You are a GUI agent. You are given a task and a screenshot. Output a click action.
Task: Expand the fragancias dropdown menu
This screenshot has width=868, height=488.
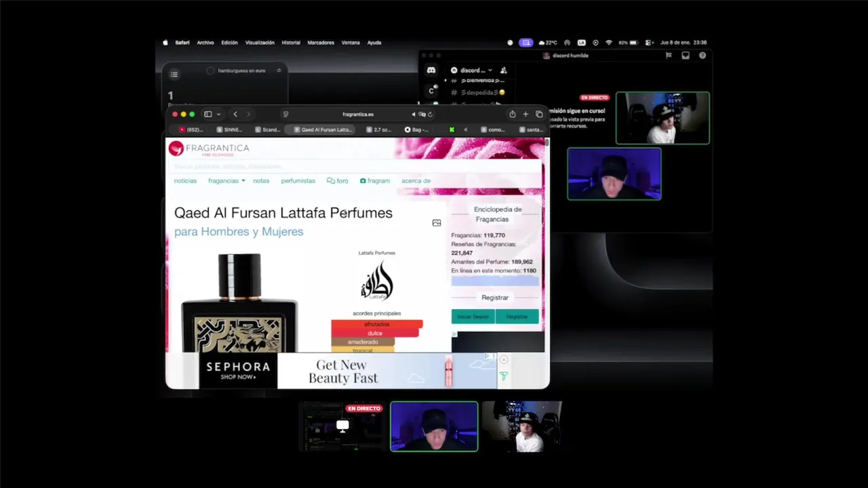226,181
